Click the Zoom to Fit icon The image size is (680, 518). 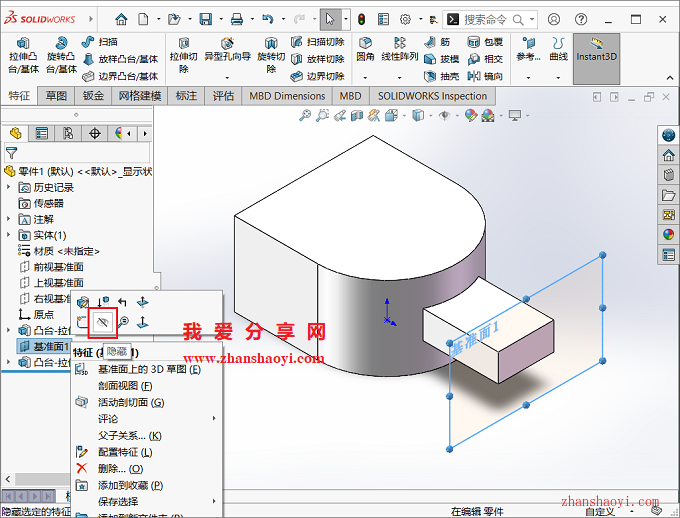coord(307,116)
